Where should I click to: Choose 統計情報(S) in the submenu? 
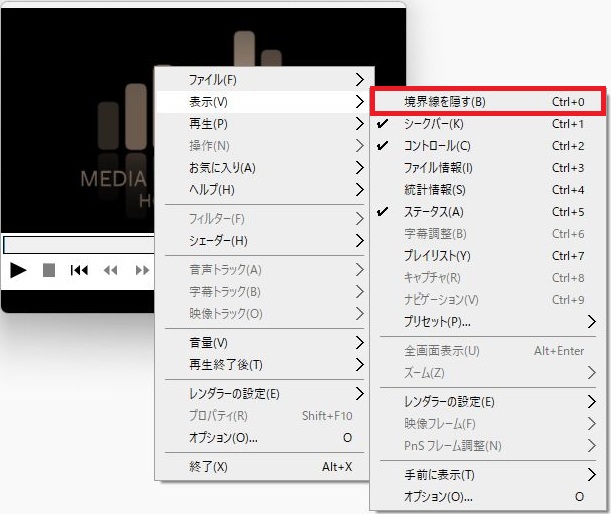435,190
